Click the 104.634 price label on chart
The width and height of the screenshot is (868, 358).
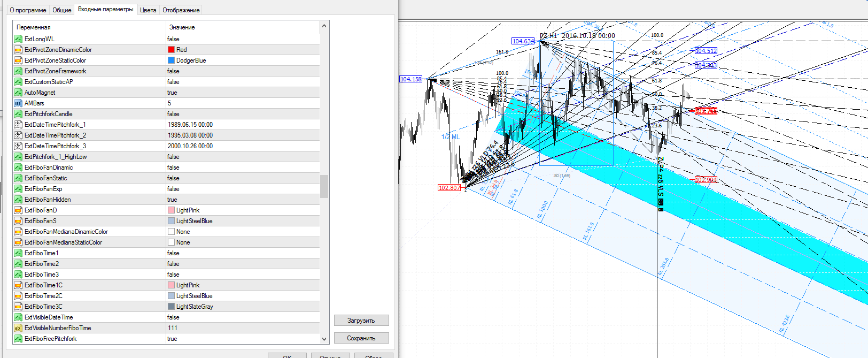(523, 41)
